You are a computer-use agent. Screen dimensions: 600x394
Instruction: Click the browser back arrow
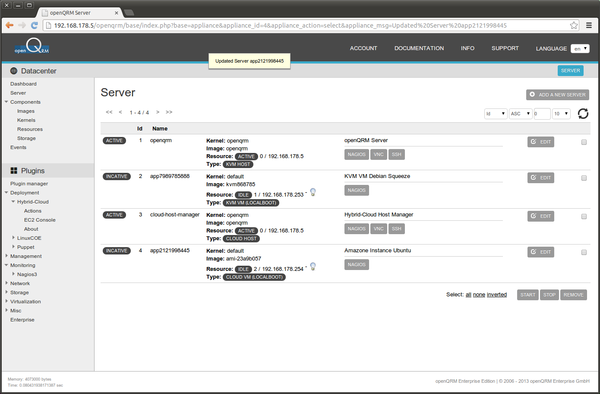click(x=9, y=25)
